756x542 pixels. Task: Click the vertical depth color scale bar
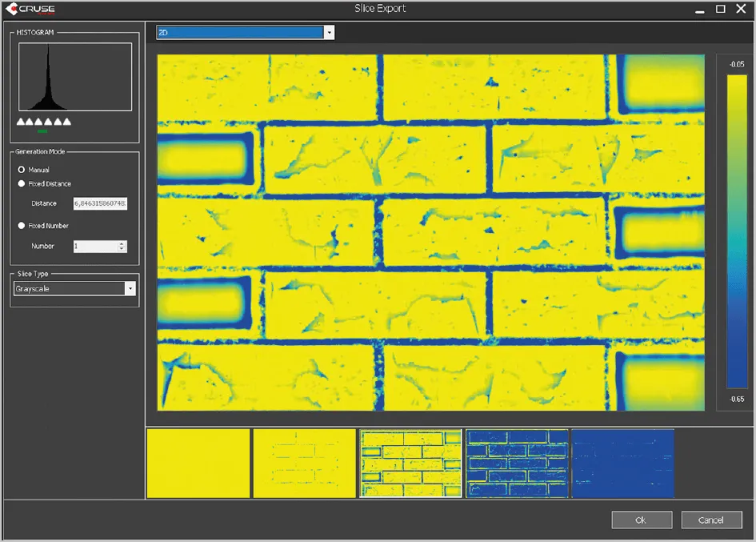point(736,232)
